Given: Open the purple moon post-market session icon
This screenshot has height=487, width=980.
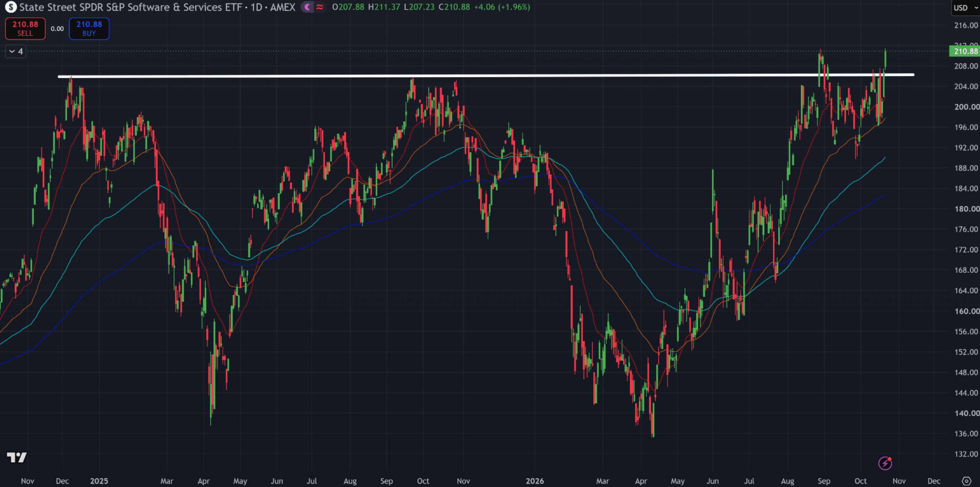Looking at the screenshot, I should pyautogui.click(x=308, y=7).
